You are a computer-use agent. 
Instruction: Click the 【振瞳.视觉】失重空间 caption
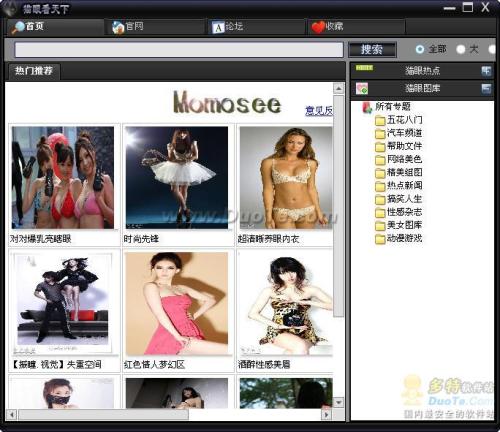[x=56, y=364]
